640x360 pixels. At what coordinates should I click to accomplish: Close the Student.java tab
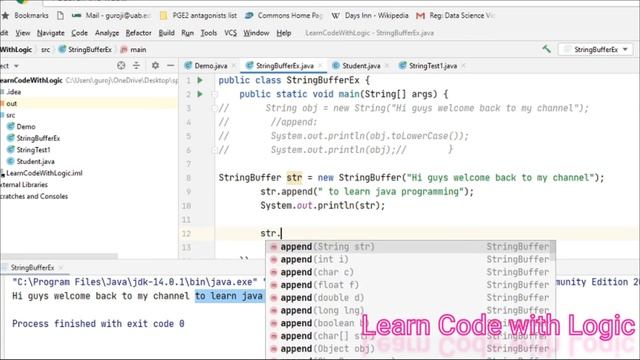click(387, 66)
